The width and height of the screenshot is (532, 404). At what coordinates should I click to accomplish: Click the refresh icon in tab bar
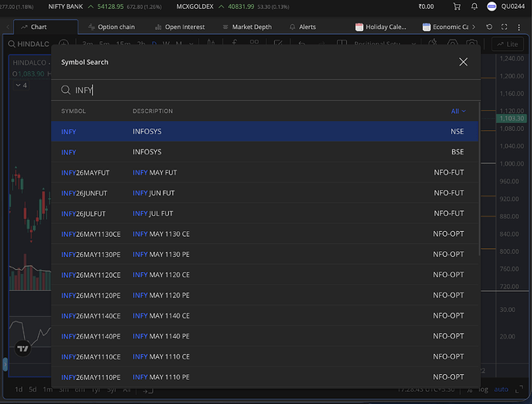pyautogui.click(x=489, y=27)
